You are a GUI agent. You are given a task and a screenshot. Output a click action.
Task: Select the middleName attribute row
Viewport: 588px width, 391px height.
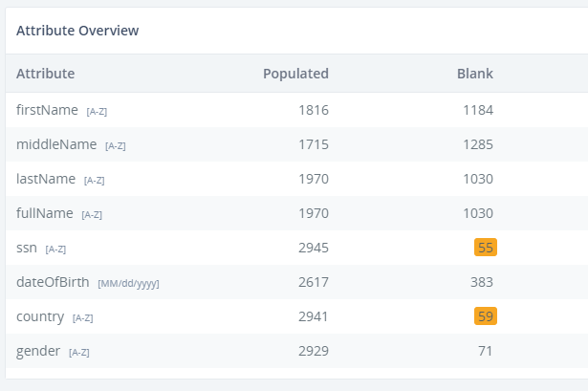[x=296, y=144]
